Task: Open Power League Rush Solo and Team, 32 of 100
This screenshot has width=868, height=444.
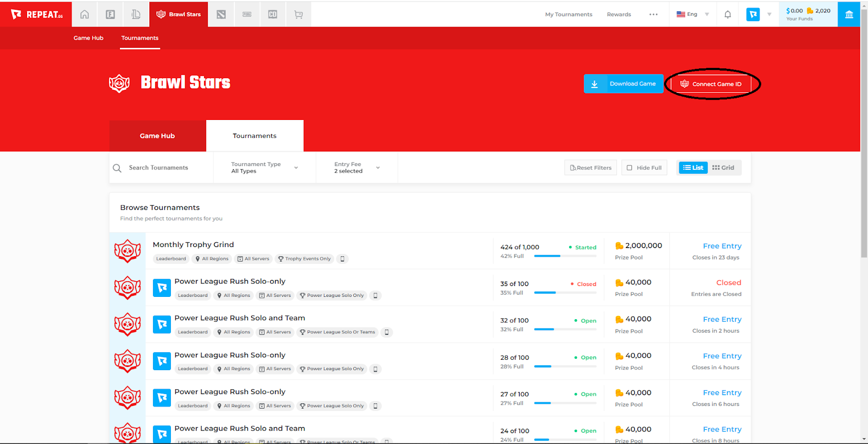Action: (x=240, y=318)
